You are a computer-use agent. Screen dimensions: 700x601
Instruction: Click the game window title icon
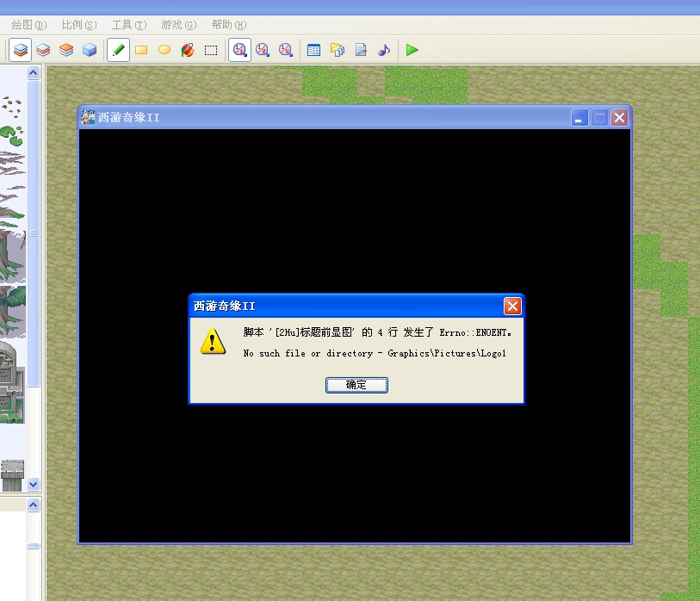88,117
